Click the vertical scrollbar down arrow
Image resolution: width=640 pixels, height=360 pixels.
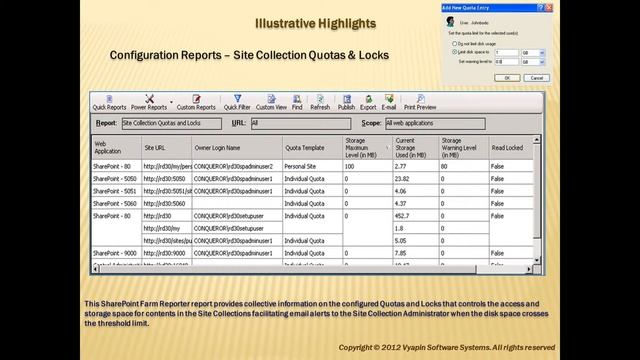(x=537, y=260)
